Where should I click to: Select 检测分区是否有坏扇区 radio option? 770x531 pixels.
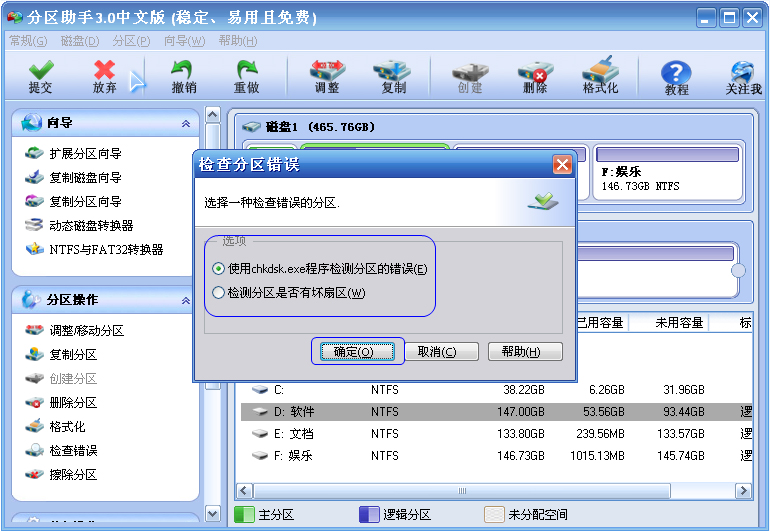point(218,293)
